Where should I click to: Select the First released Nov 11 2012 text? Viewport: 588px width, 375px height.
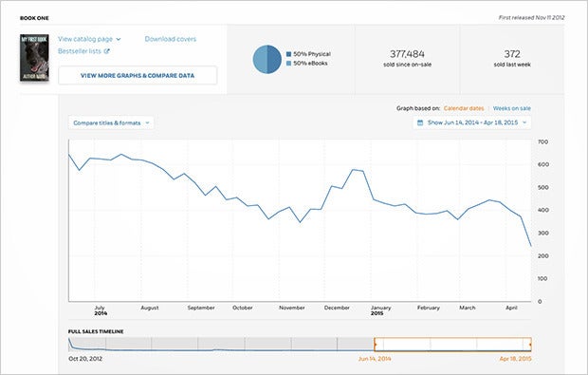point(531,18)
